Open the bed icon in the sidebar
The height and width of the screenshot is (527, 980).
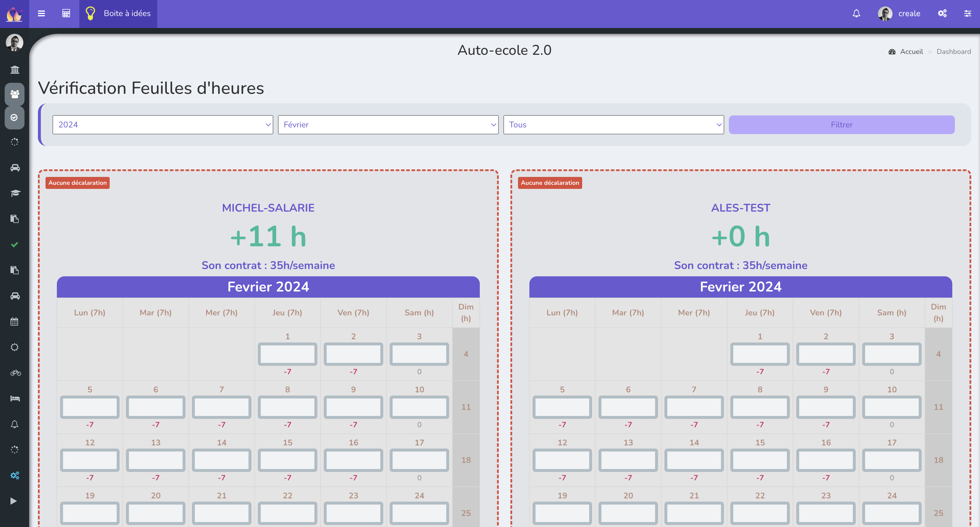pyautogui.click(x=15, y=398)
